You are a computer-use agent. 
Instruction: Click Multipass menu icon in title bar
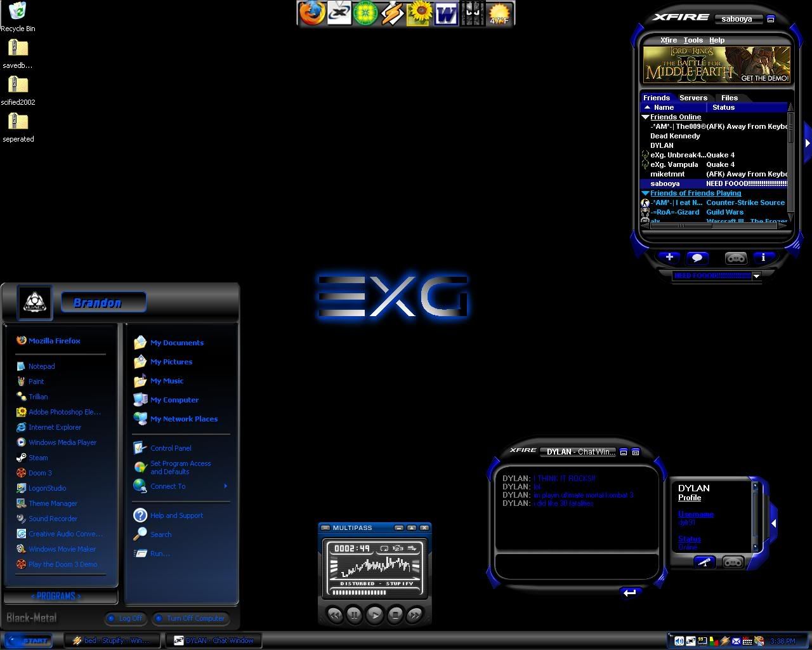[x=326, y=528]
